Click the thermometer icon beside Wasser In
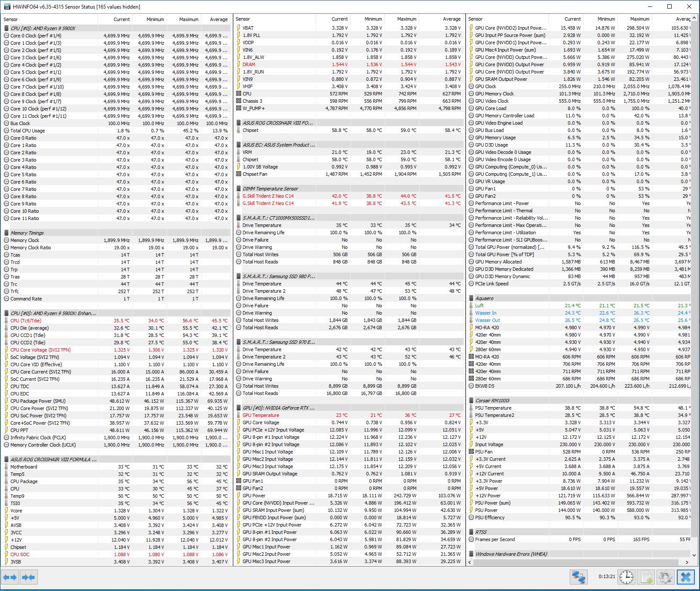The height and width of the screenshot is (591, 700). [x=471, y=313]
